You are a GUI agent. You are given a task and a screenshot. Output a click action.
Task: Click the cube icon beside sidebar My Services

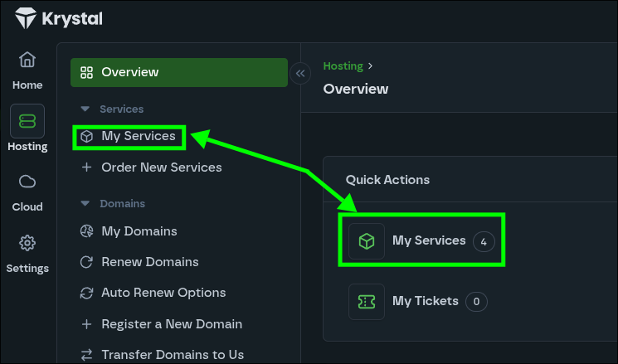tap(86, 136)
